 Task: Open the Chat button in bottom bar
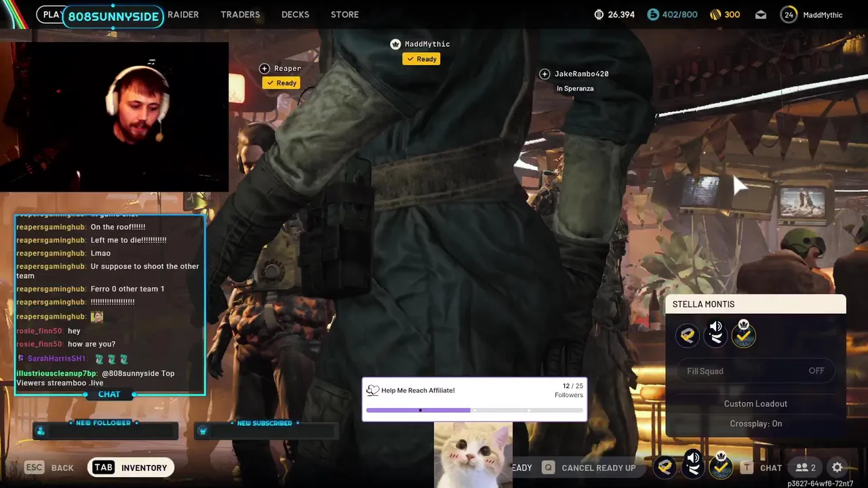click(x=771, y=468)
